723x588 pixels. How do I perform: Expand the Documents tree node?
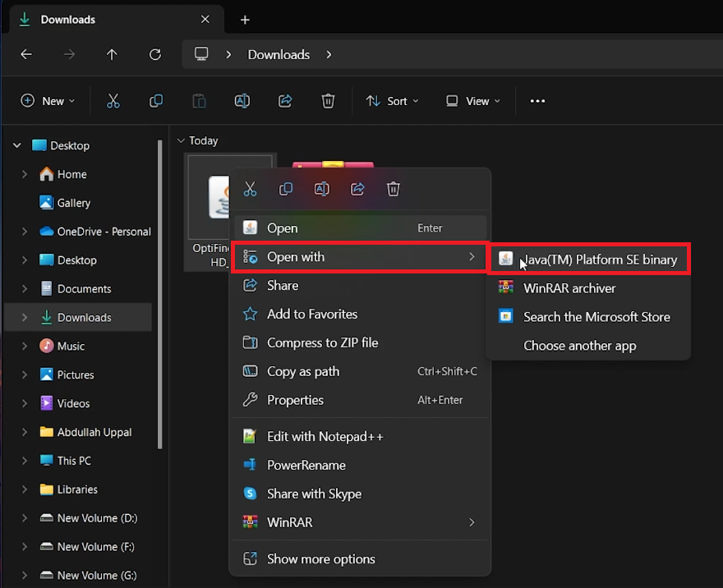click(x=25, y=289)
